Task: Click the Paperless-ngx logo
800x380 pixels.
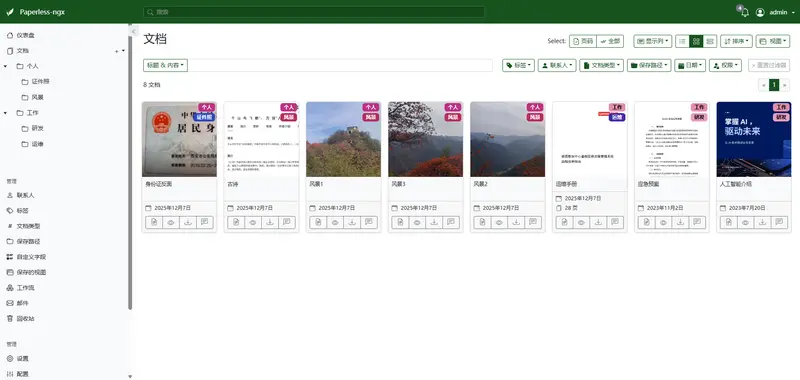Action: pyautogui.click(x=36, y=12)
